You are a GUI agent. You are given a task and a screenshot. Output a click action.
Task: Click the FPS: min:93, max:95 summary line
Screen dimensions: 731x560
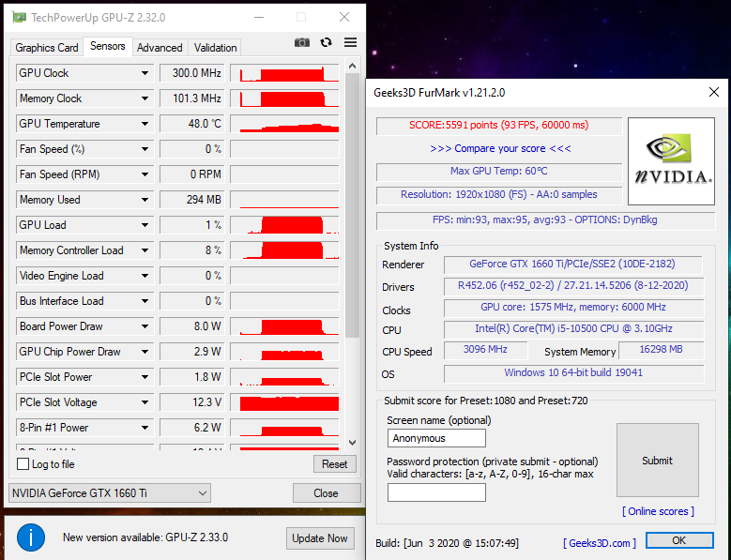pos(545,219)
